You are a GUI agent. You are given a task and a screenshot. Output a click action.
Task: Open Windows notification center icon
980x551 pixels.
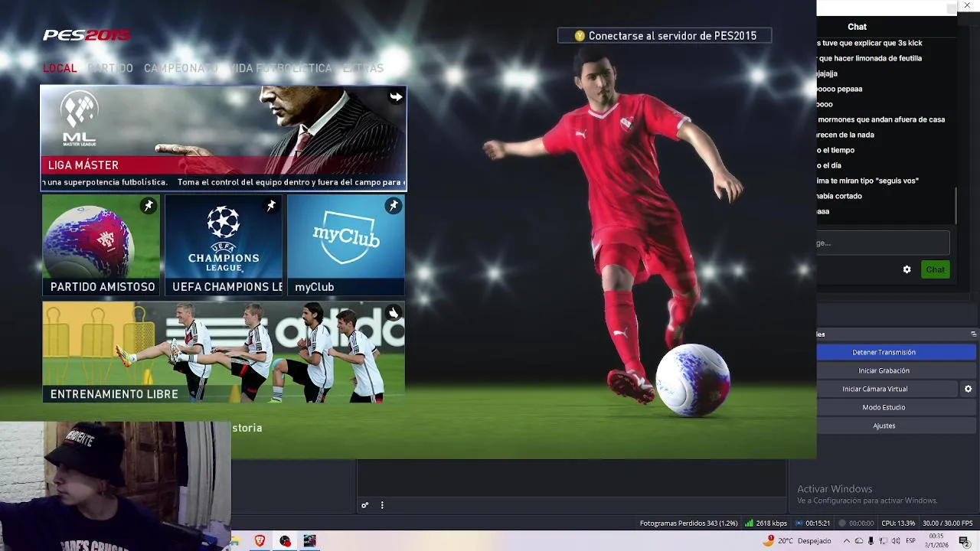tap(964, 541)
